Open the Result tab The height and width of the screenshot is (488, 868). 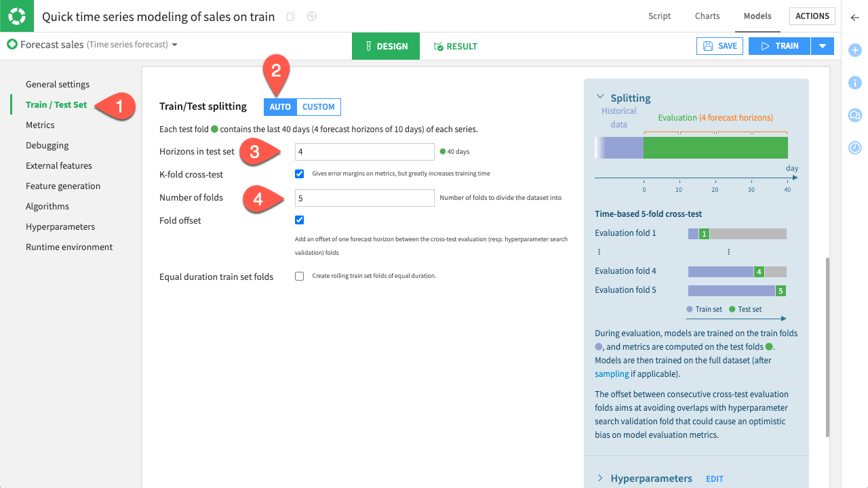(456, 46)
